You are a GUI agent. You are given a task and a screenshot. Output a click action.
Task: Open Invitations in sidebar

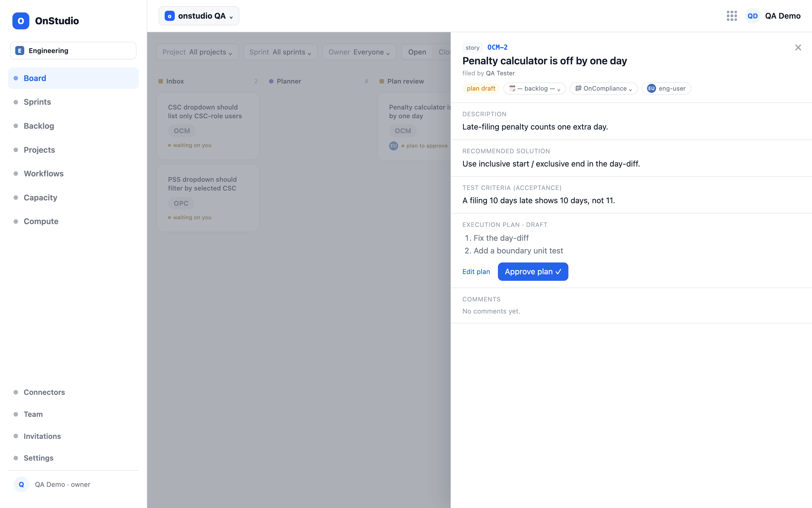[x=73, y=436]
